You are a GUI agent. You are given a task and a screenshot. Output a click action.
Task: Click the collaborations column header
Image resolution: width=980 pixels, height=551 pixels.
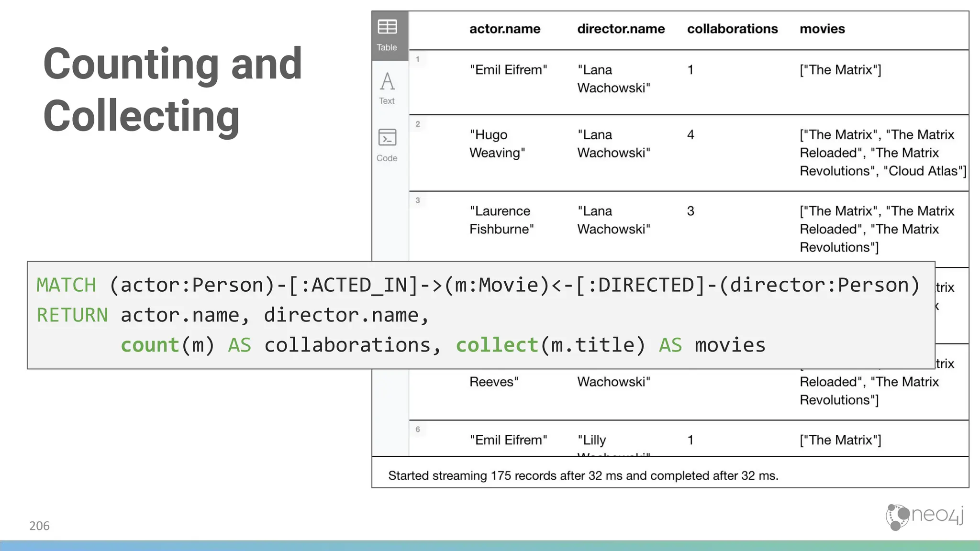tap(732, 29)
